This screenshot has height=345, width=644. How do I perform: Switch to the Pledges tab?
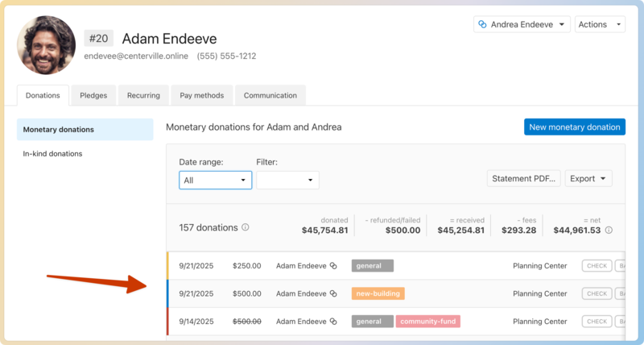coord(93,95)
